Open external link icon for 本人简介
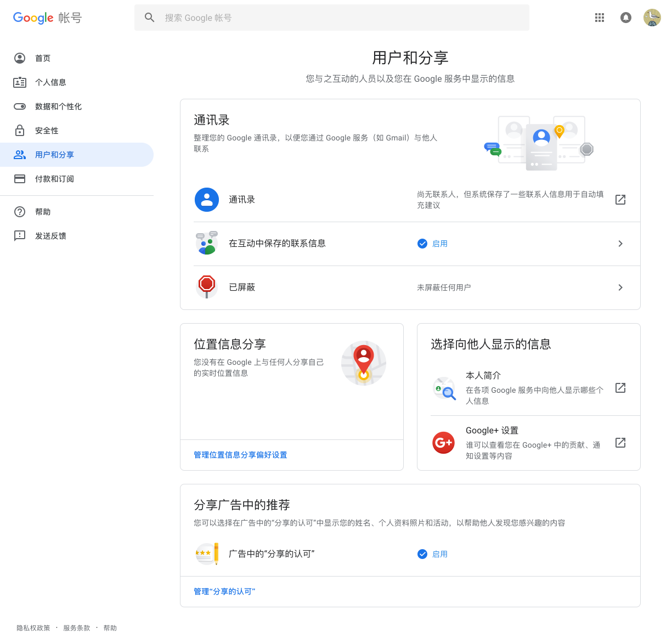 (620, 388)
